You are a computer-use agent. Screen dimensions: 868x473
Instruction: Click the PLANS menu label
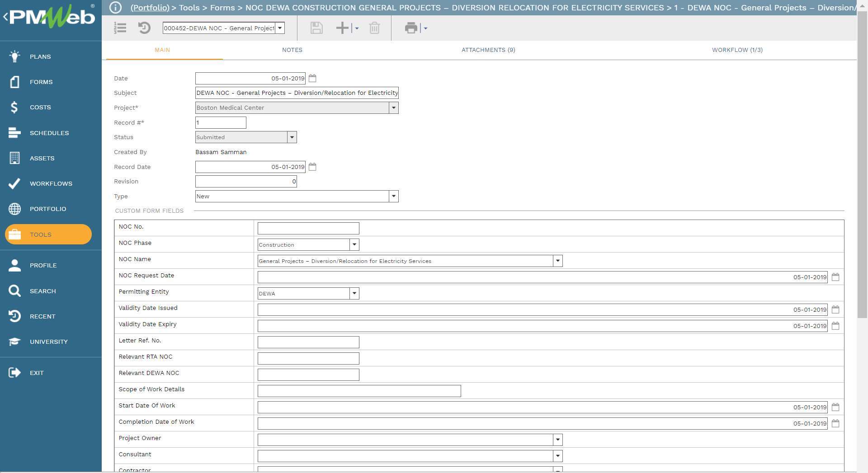pos(40,56)
